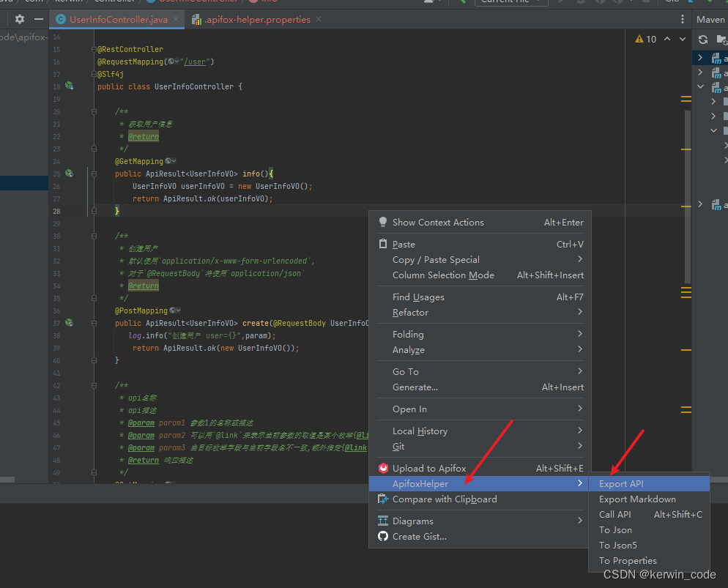728x588 pixels.
Task: Fold the info() method at line 25
Action: 94,173
